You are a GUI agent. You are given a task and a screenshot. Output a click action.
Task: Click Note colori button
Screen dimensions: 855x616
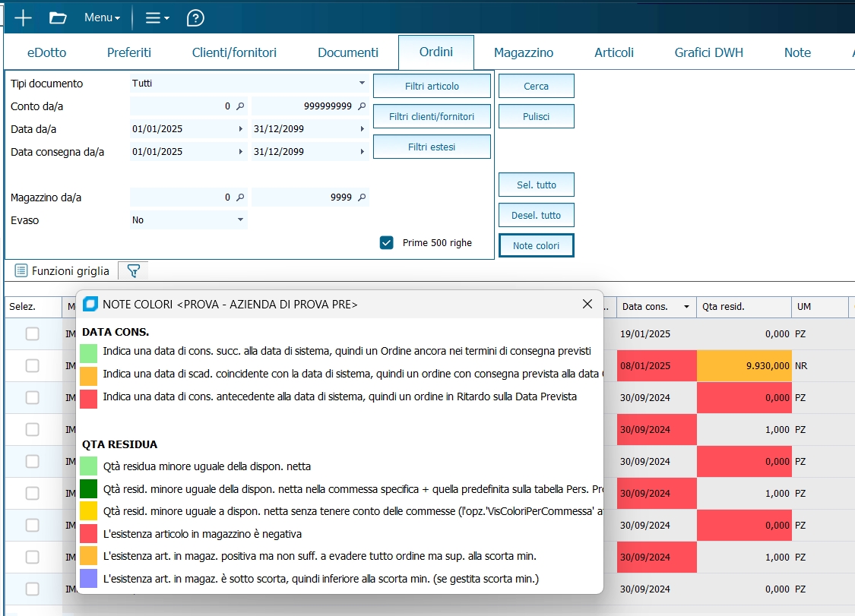(536, 245)
